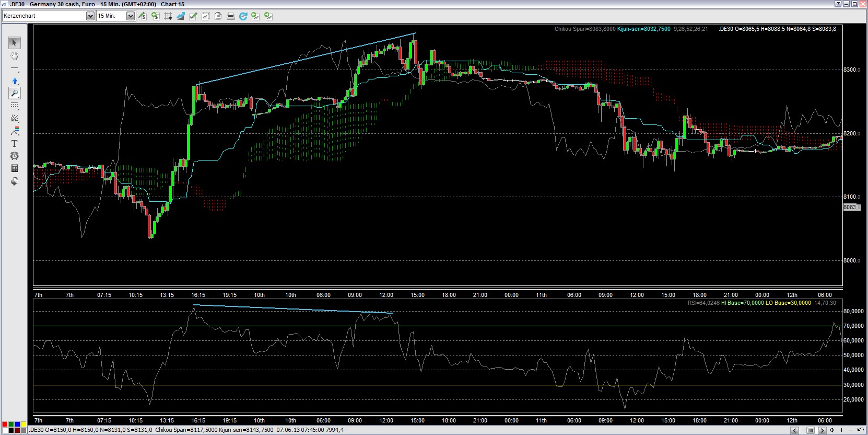Activate the hand pan tool
Image resolution: width=868 pixels, height=435 pixels.
(15, 56)
